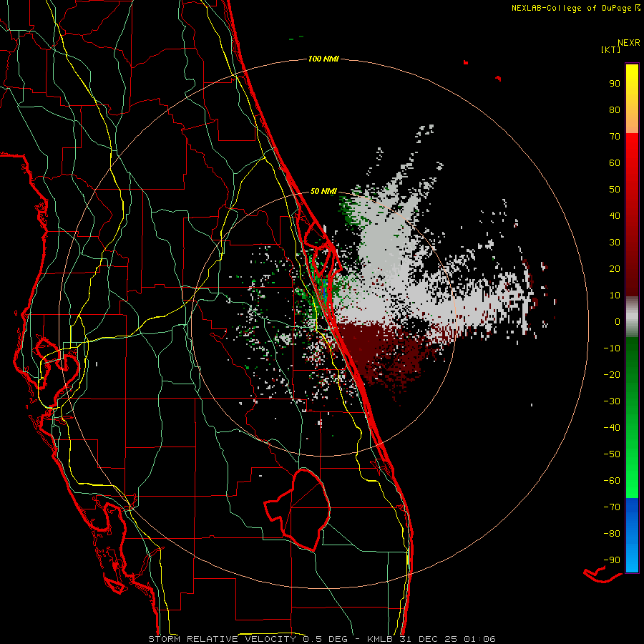Click the 20 value on velocity scale
This screenshot has height=644, width=644.
click(x=615, y=269)
